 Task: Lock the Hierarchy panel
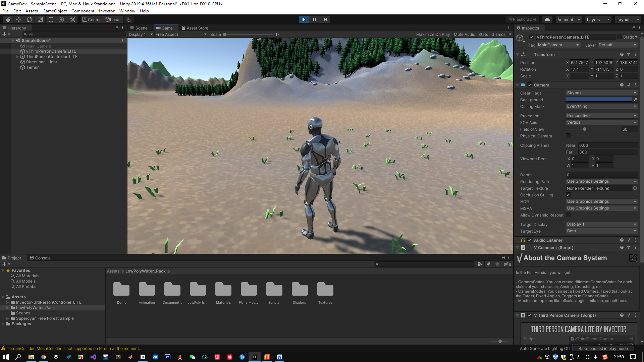[117, 28]
